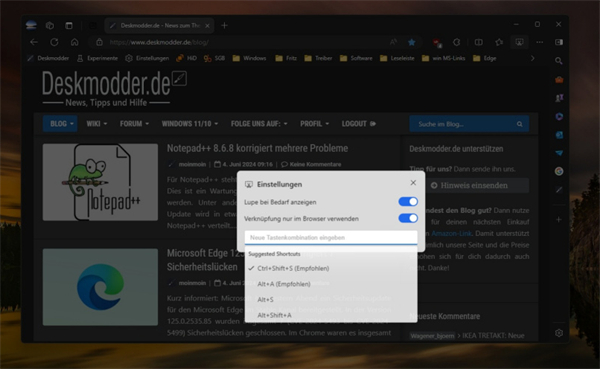
Task: Open the WIKI menu
Action: pos(96,124)
